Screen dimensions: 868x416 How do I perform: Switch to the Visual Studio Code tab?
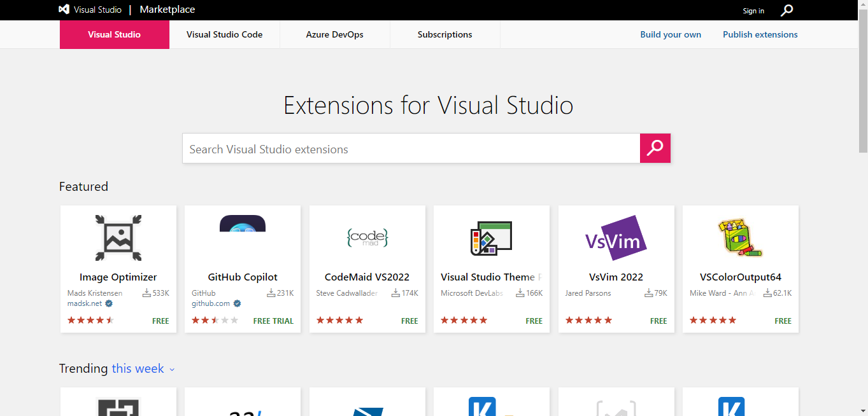pyautogui.click(x=225, y=34)
